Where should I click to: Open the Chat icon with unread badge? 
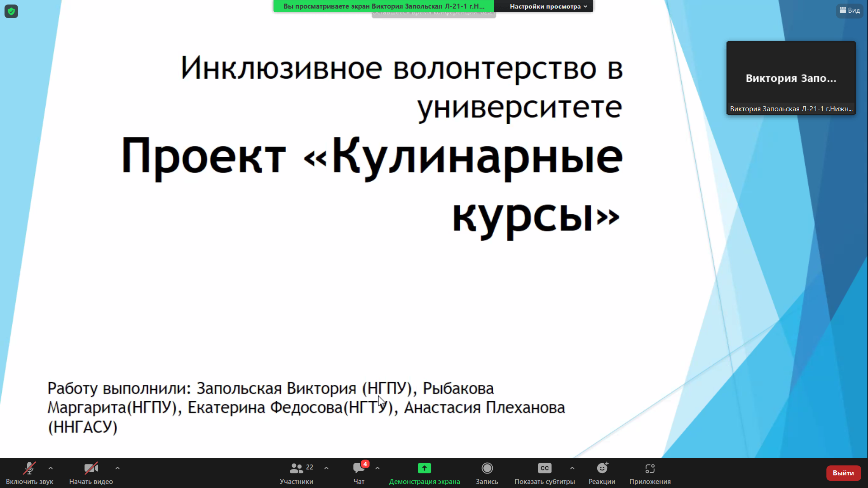pos(359,469)
